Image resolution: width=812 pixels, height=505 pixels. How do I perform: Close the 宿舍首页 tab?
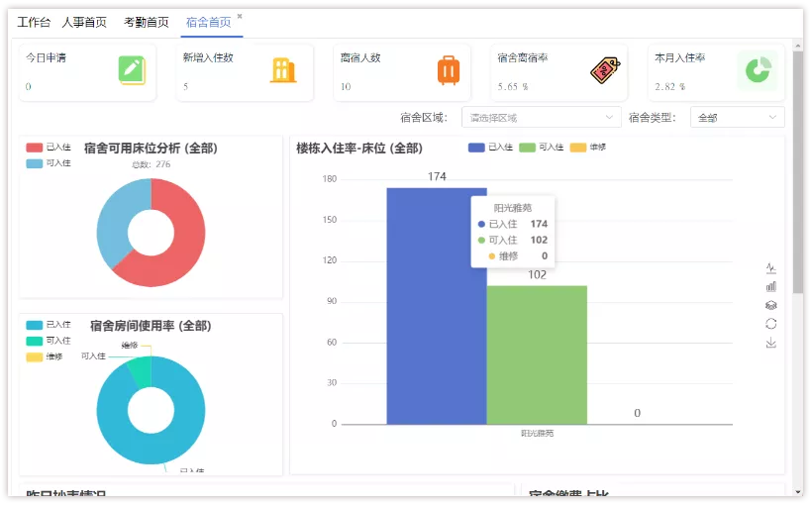click(x=240, y=16)
